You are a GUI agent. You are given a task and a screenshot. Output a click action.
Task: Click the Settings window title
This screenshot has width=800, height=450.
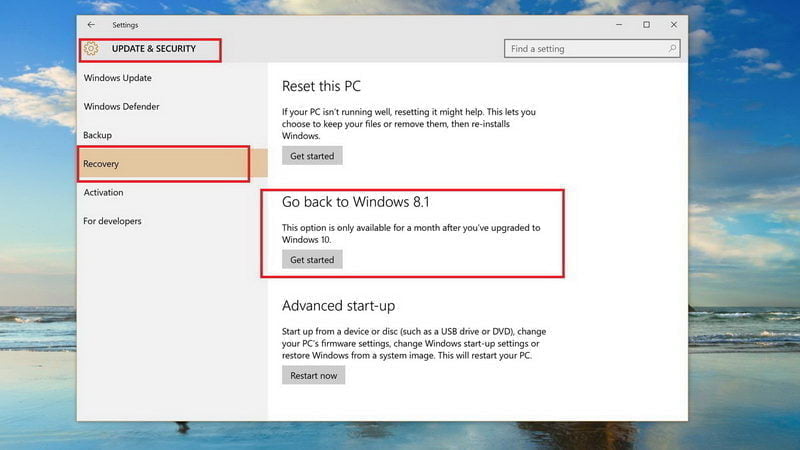click(125, 24)
